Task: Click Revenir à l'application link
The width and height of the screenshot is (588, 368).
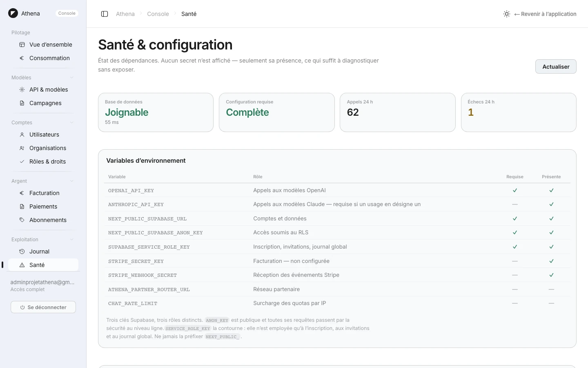Action: (x=545, y=14)
